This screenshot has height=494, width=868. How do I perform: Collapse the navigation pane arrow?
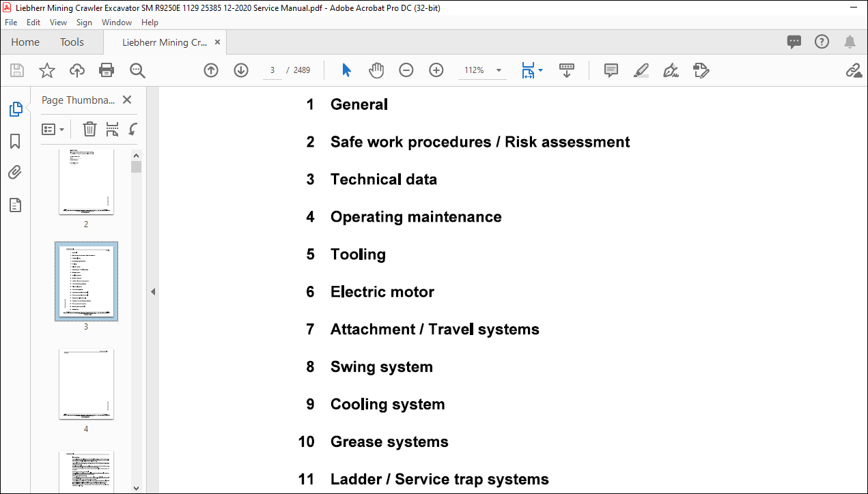click(153, 291)
